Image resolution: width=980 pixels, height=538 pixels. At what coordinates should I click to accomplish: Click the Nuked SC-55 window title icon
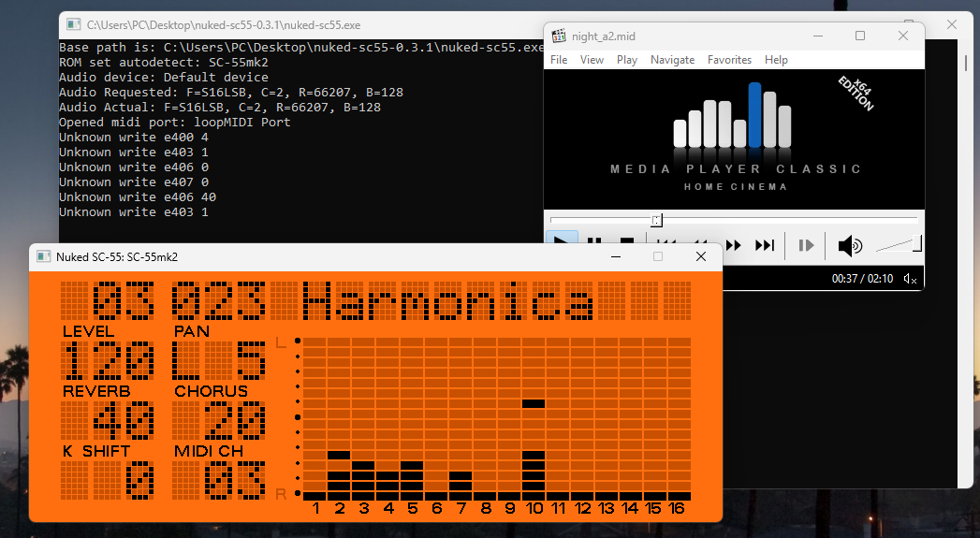(43, 256)
